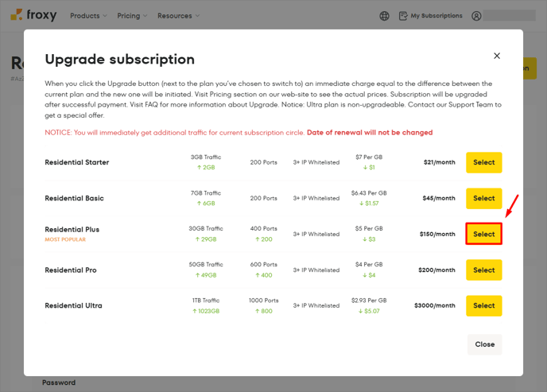547x392 pixels.
Task: Expand the Pricing dropdown menu
Action: click(132, 16)
